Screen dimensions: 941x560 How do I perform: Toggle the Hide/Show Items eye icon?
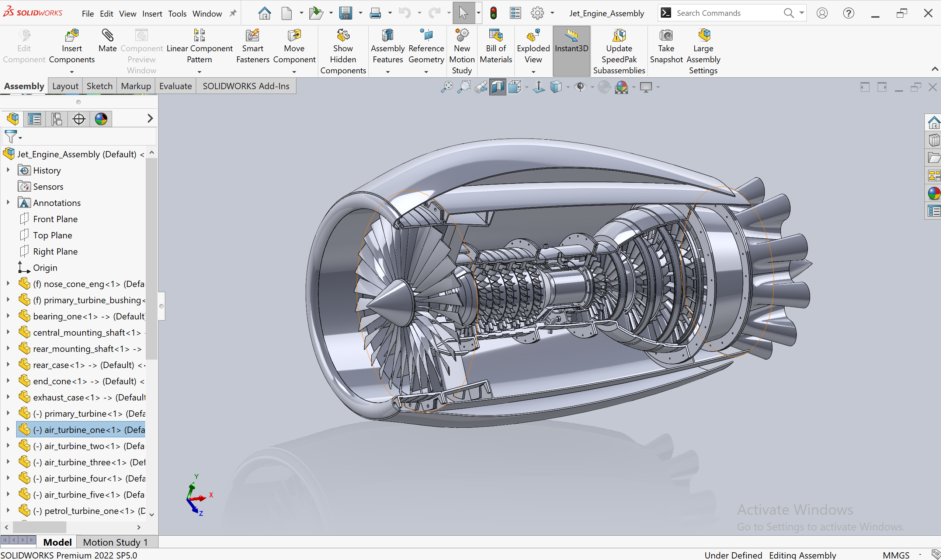click(580, 87)
